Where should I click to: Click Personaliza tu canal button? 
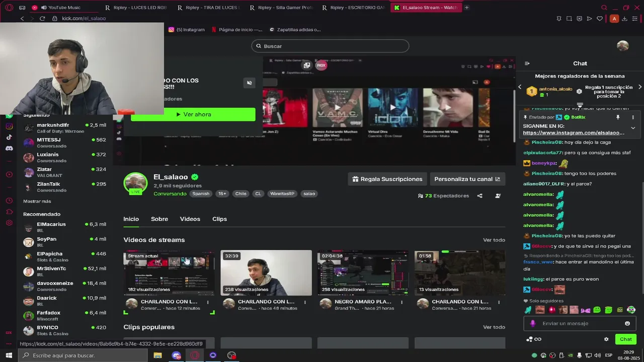tap(467, 179)
